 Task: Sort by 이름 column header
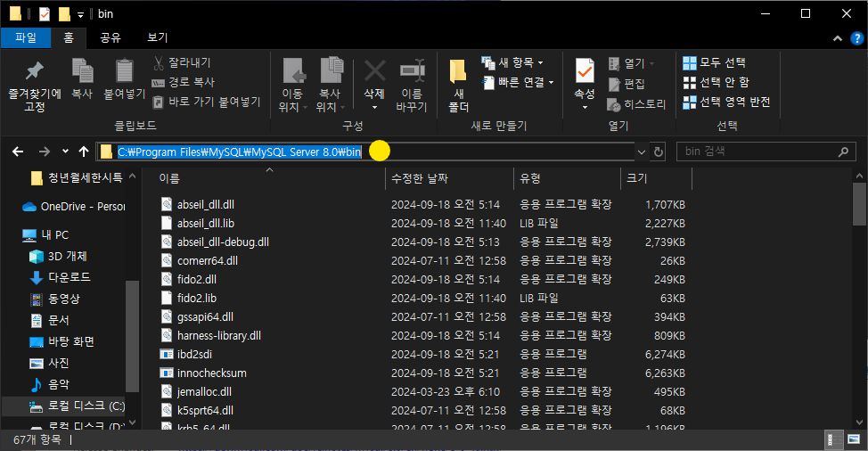[x=264, y=179]
